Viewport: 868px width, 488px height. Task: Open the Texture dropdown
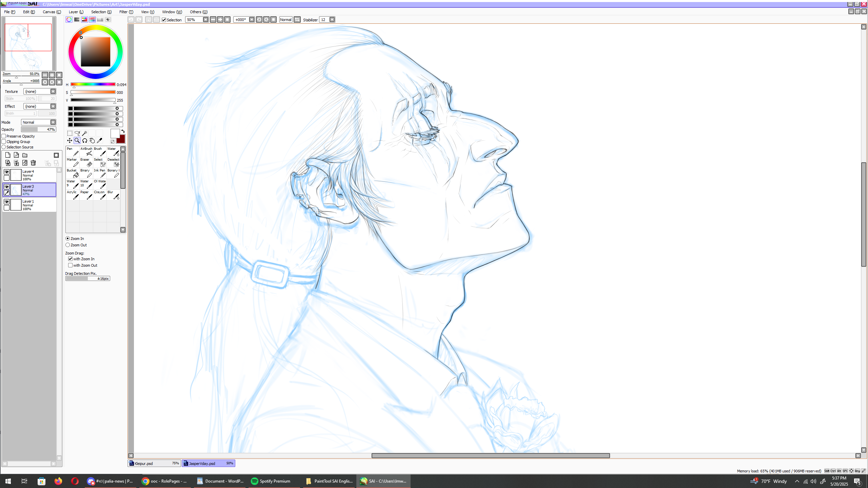point(53,91)
